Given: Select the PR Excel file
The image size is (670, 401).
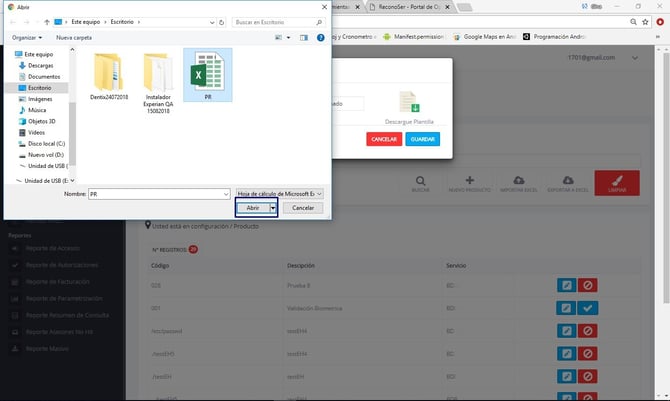Looking at the screenshot, I should pos(206,73).
